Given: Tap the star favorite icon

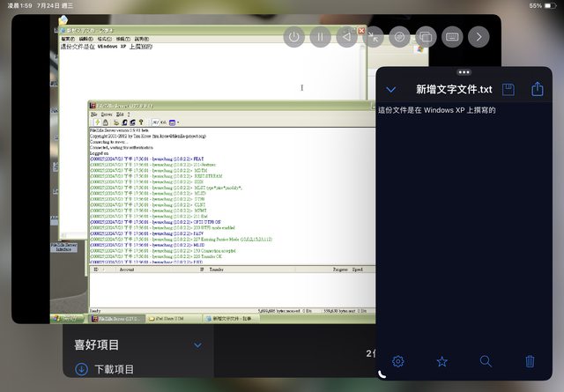Looking at the screenshot, I should (x=442, y=361).
